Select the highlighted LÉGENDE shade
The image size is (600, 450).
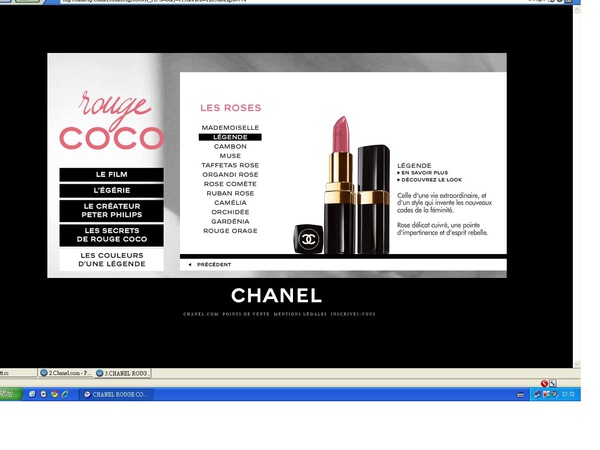point(230,137)
